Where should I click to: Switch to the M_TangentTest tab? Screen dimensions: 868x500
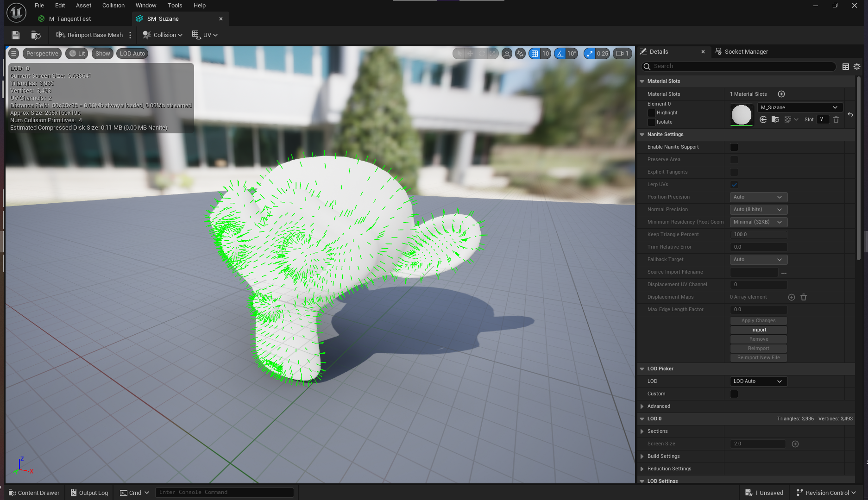[70, 19]
